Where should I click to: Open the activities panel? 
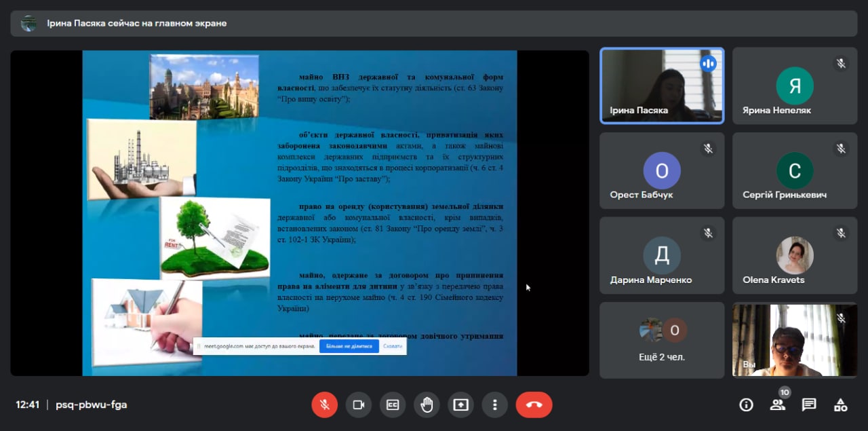840,405
